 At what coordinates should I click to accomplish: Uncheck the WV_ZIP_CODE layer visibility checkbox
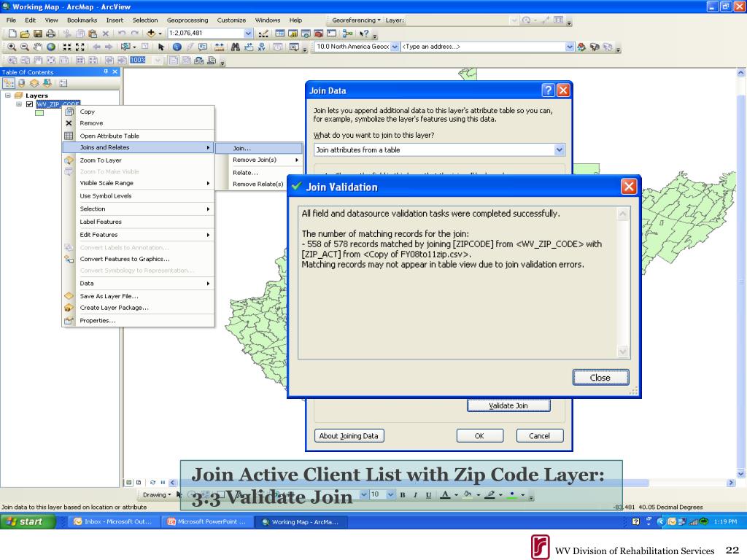[29, 104]
